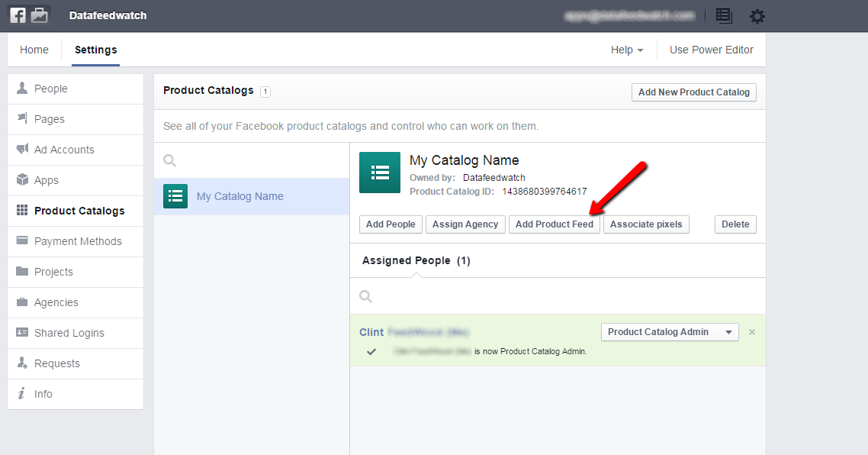
Task: Click the Add Product Feed button
Action: [554, 224]
